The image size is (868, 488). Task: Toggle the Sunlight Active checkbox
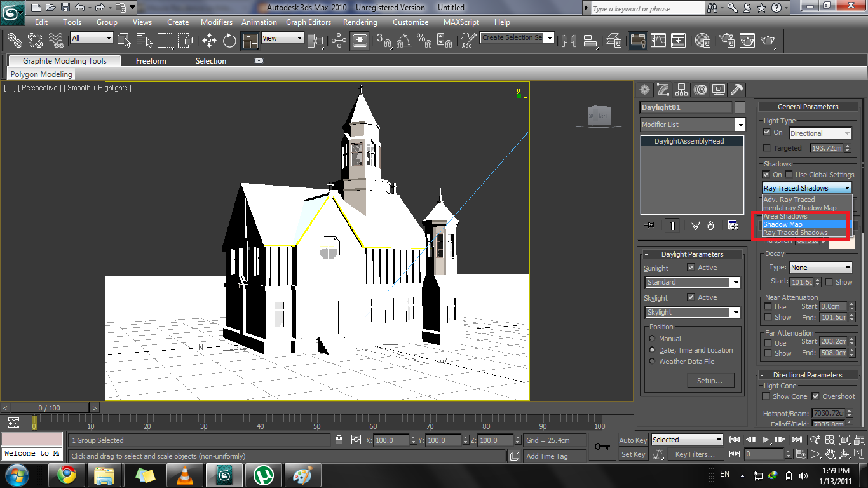pyautogui.click(x=691, y=268)
